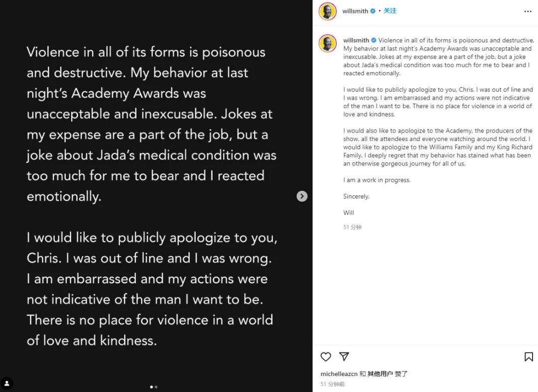Viewport: 538px width, 392px height.
Task: Save post with bookmark icon
Action: [x=529, y=357]
